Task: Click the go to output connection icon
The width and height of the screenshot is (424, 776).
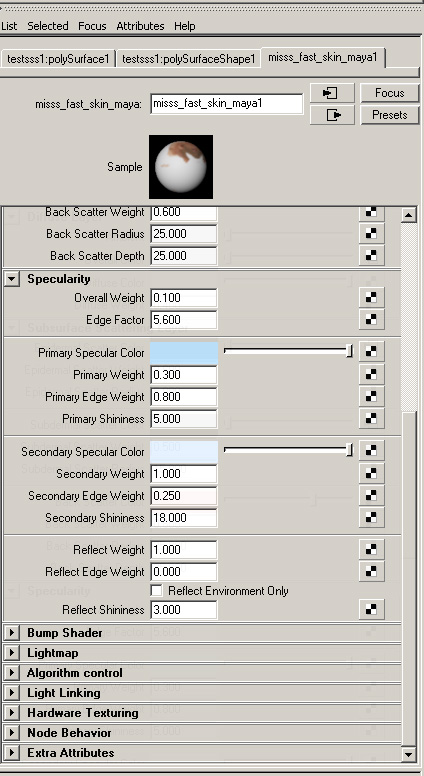Action: point(332,115)
